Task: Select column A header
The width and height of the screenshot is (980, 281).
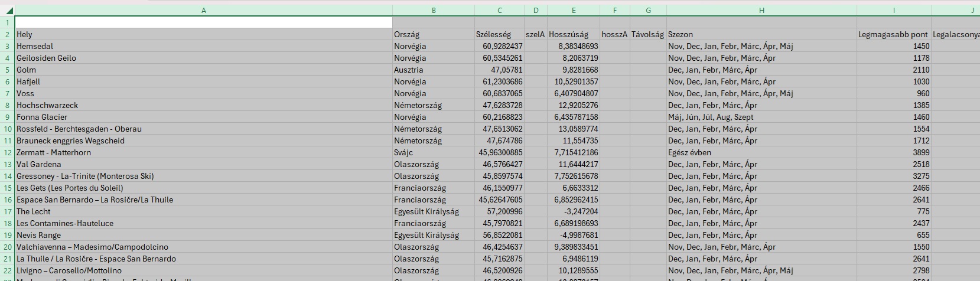Action: pos(204,11)
